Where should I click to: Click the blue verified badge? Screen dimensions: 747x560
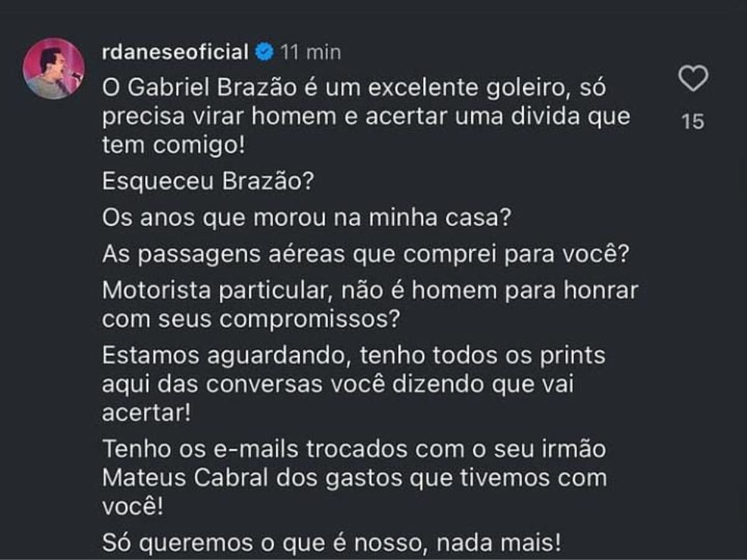coord(264,52)
